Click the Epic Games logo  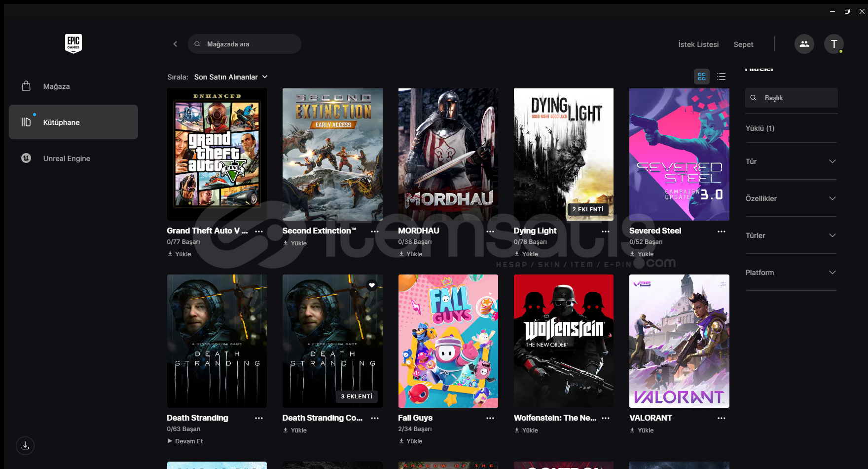coord(73,44)
